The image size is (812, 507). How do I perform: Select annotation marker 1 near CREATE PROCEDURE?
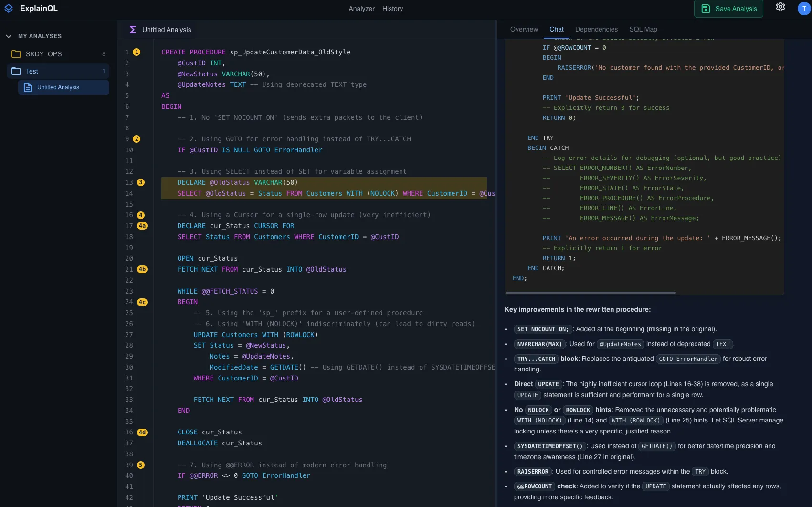tap(137, 52)
